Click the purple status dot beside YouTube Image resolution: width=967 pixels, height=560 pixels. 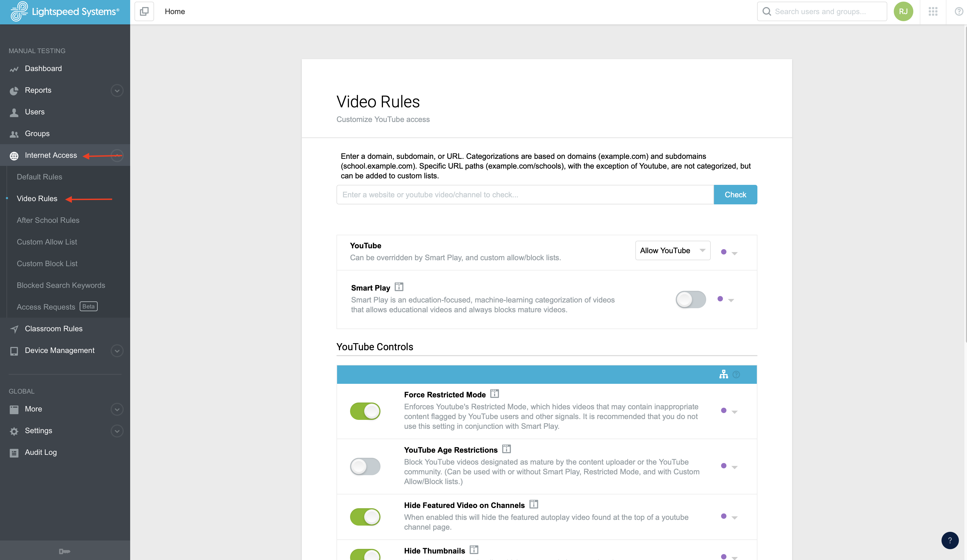tap(724, 252)
